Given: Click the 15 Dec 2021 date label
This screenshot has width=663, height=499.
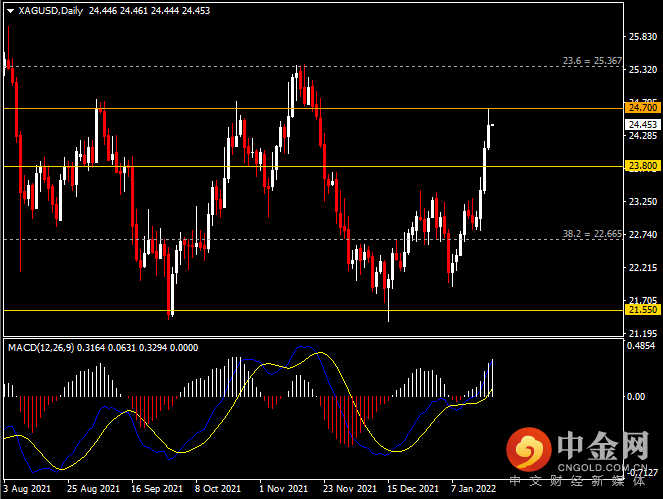Looking at the screenshot, I should (x=413, y=489).
